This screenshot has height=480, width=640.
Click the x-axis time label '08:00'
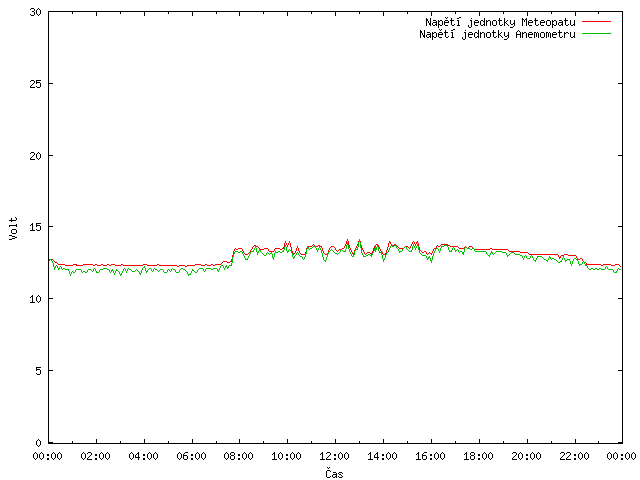point(239,456)
